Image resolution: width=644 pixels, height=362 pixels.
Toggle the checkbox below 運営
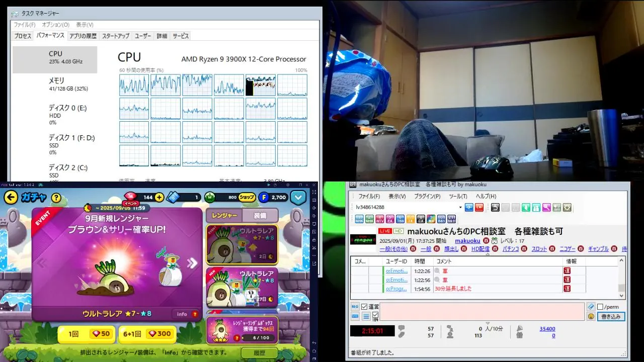375,314
